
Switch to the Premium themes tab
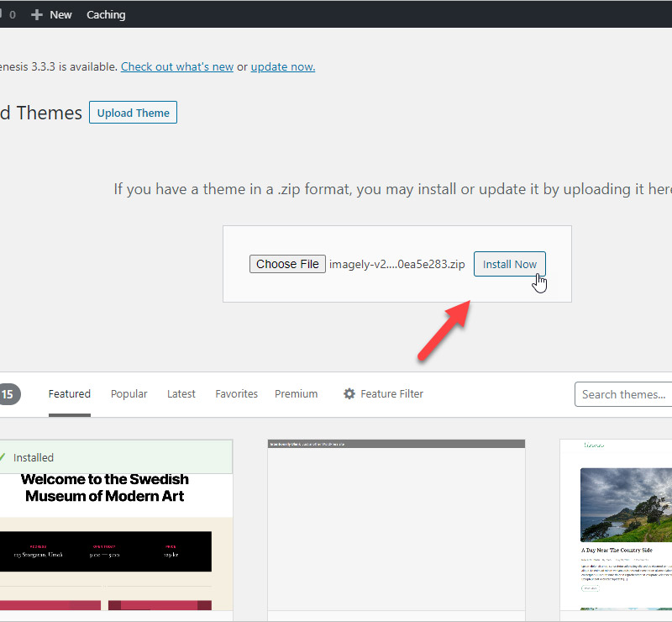click(297, 393)
